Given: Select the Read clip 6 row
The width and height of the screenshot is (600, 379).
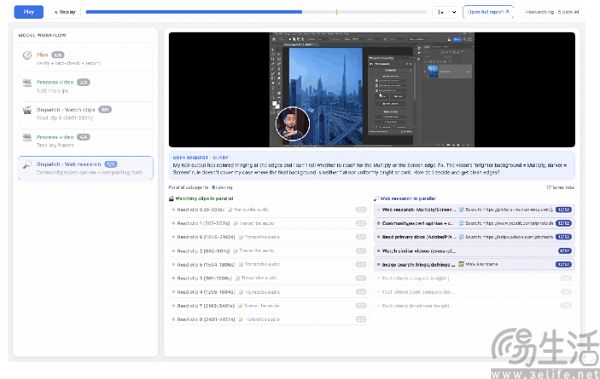Looking at the screenshot, I should [x=269, y=237].
